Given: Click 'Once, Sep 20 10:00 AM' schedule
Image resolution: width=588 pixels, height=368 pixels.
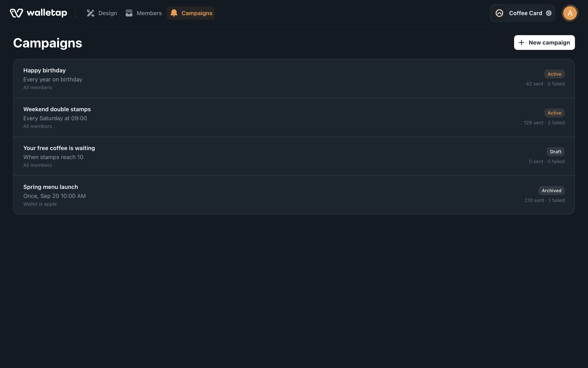Looking at the screenshot, I should [x=55, y=196].
